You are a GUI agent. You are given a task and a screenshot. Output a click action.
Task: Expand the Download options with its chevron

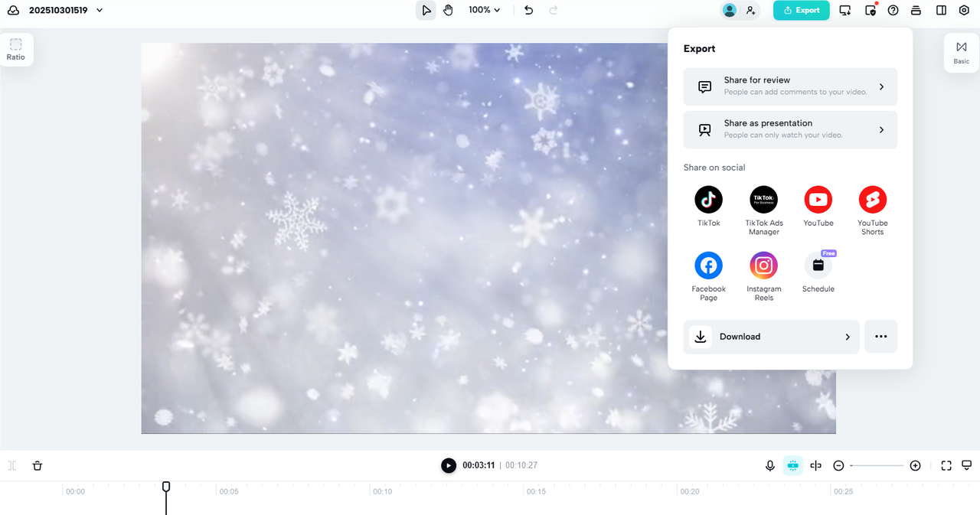click(848, 337)
